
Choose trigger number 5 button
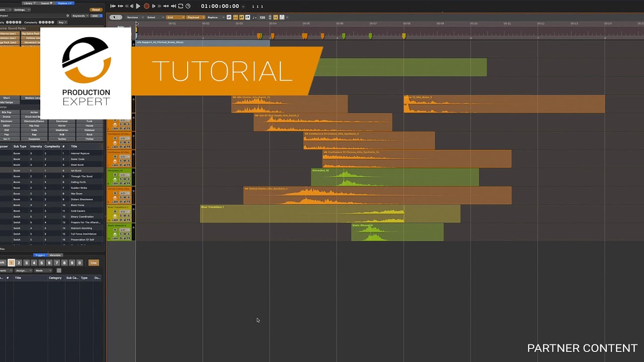pyautogui.click(x=42, y=263)
